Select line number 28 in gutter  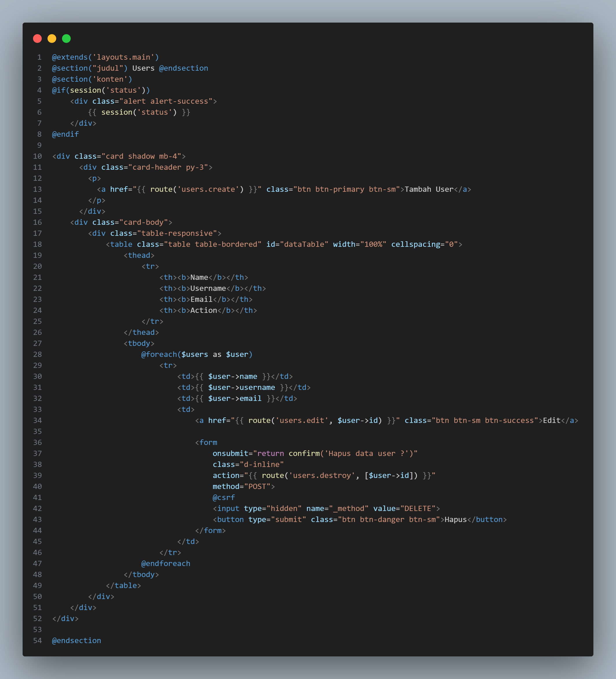[37, 354]
